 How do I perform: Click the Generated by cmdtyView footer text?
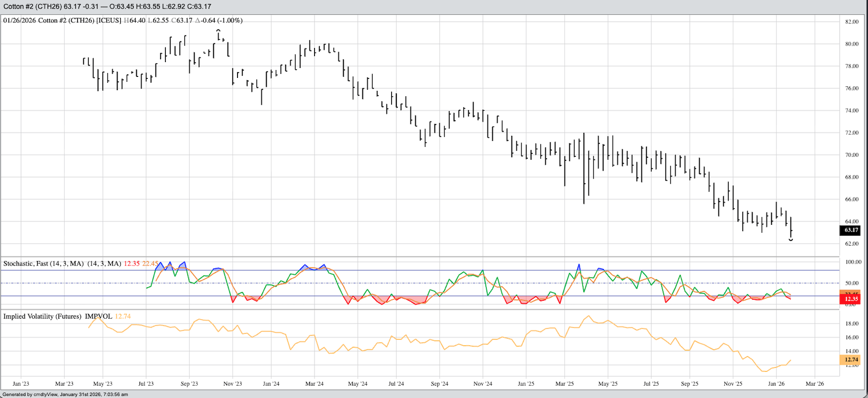pos(65,395)
